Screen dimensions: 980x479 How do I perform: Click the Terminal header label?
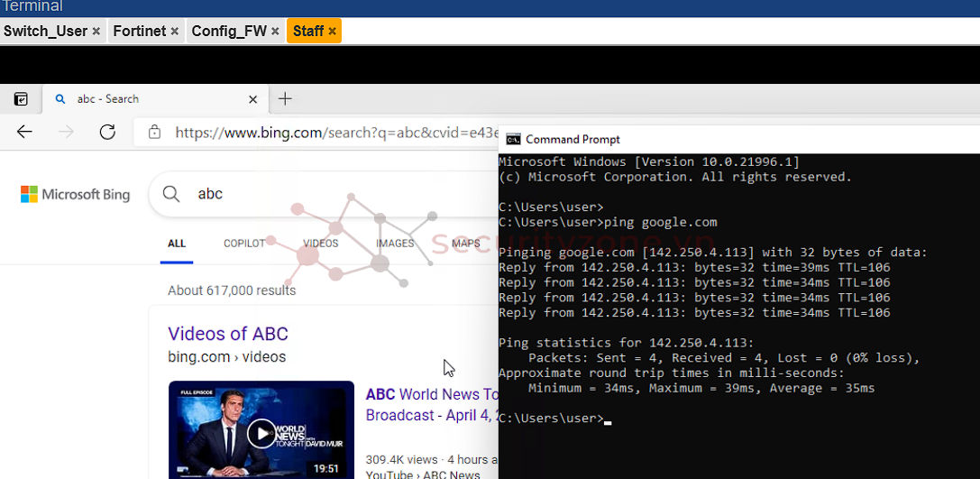coord(32,7)
